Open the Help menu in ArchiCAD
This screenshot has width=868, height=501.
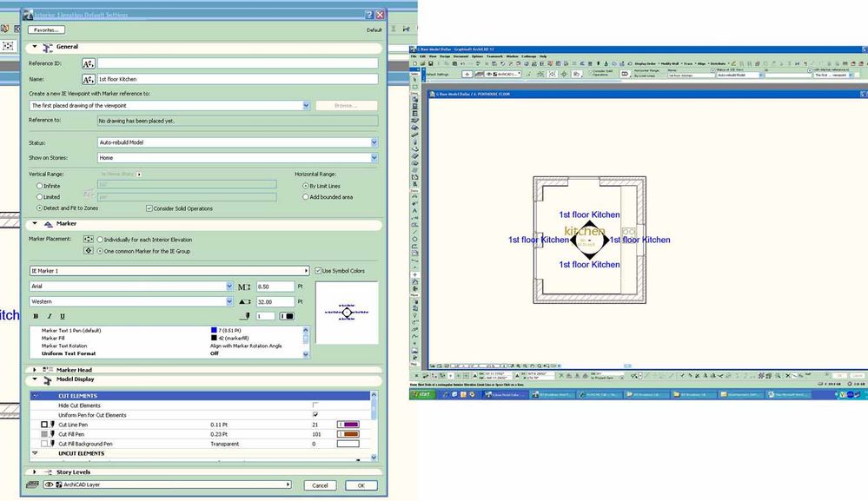pyautogui.click(x=543, y=56)
